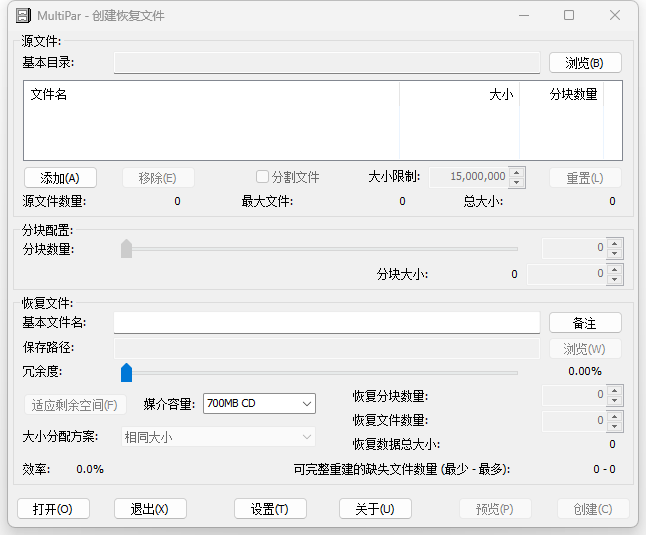Open the 大小分配方案 相同大小 dropdown
This screenshot has height=535, width=646.
coord(218,437)
